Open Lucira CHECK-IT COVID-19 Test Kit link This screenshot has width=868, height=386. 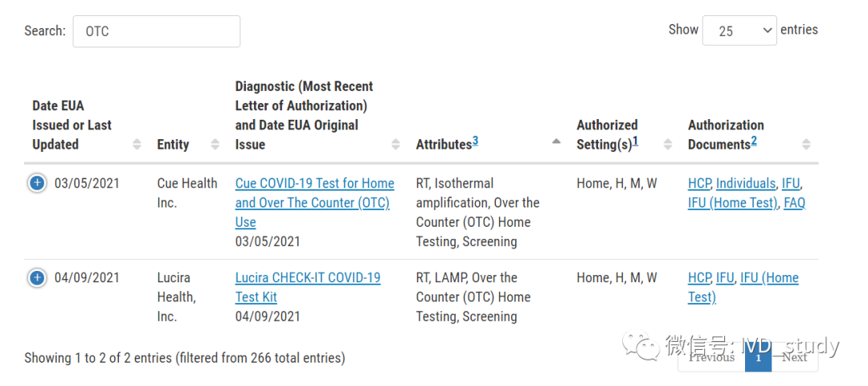(x=308, y=278)
